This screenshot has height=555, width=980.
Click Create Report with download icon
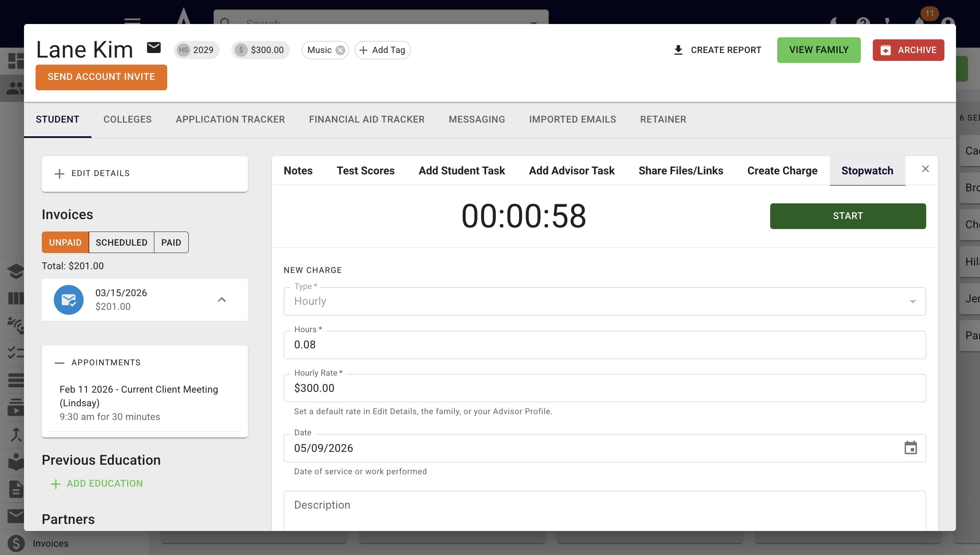tap(718, 50)
